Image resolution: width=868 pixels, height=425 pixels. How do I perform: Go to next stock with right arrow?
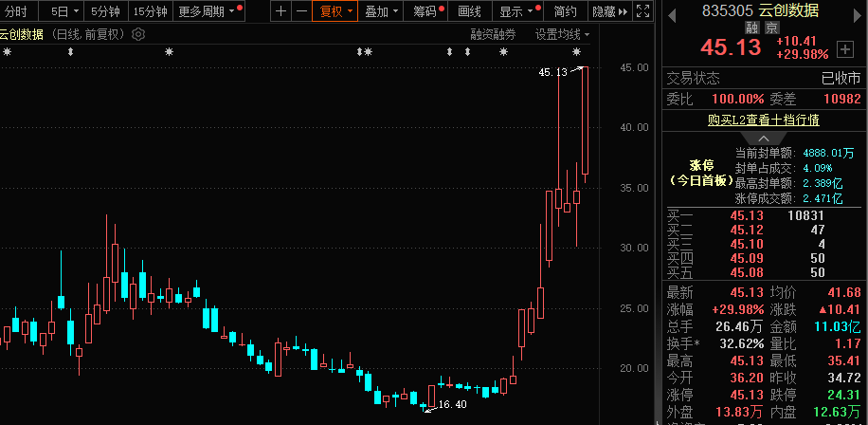(x=857, y=11)
